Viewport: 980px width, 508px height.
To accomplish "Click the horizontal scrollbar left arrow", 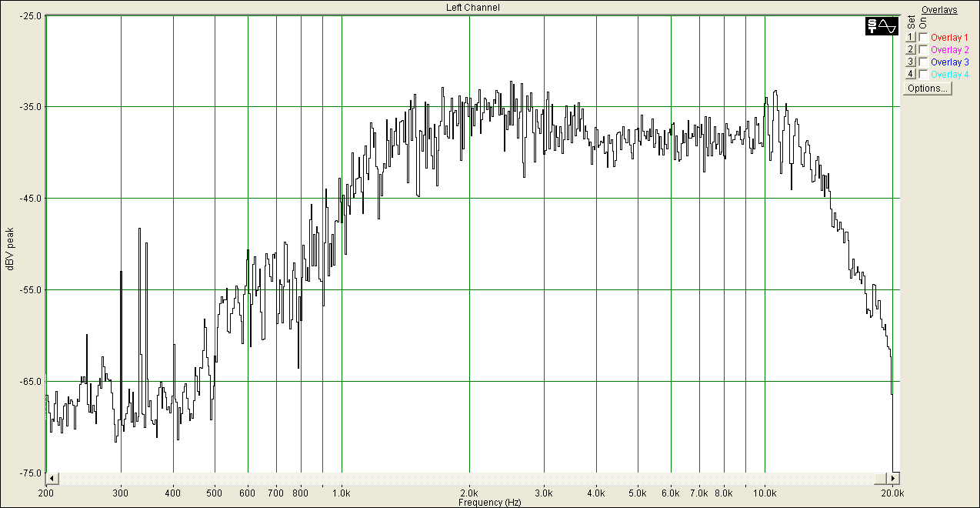I will click(52, 478).
